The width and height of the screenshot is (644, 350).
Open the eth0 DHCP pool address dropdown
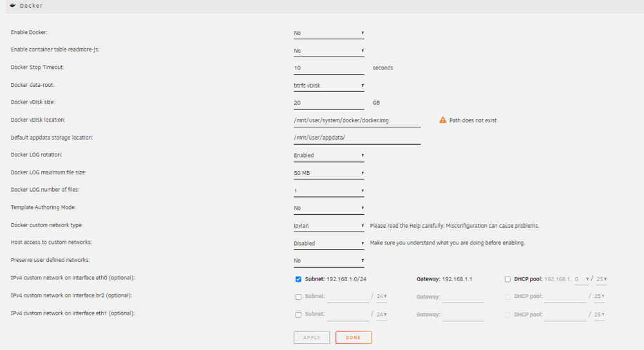pyautogui.click(x=582, y=279)
